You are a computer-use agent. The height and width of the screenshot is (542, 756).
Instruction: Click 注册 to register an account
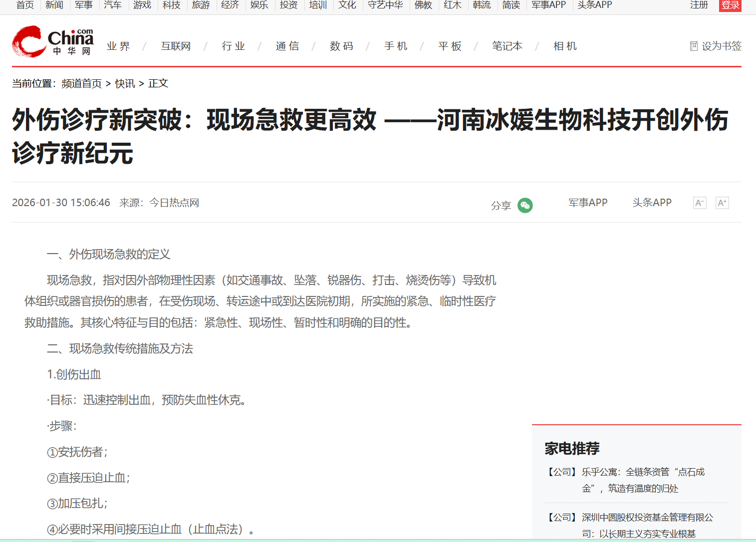pos(699,5)
